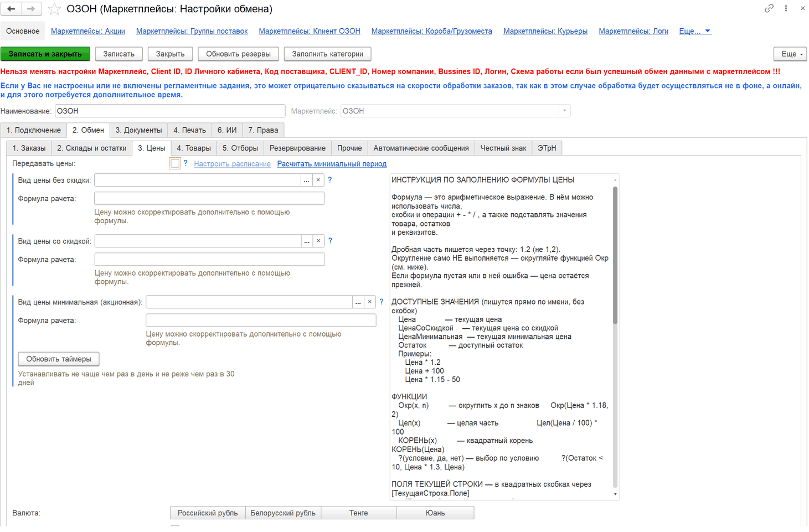Expand the Маркетплейс dropdown
This screenshot has width=809, height=532.
(565, 111)
